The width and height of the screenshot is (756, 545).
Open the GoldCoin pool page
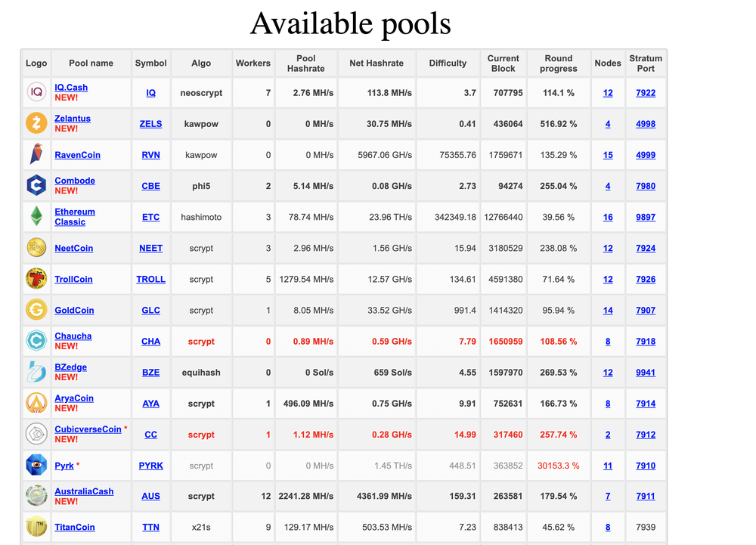(74, 311)
